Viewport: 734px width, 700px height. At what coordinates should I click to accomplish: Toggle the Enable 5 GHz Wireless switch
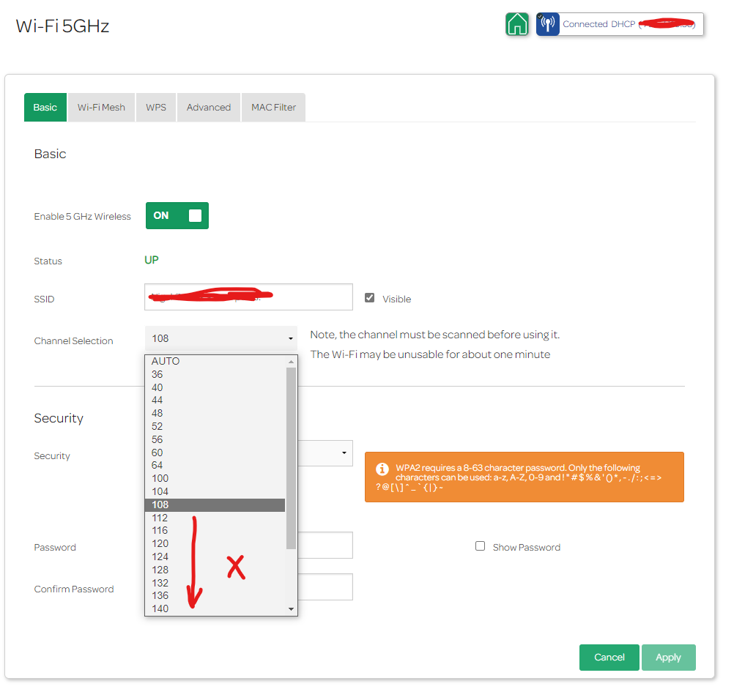pyautogui.click(x=177, y=216)
